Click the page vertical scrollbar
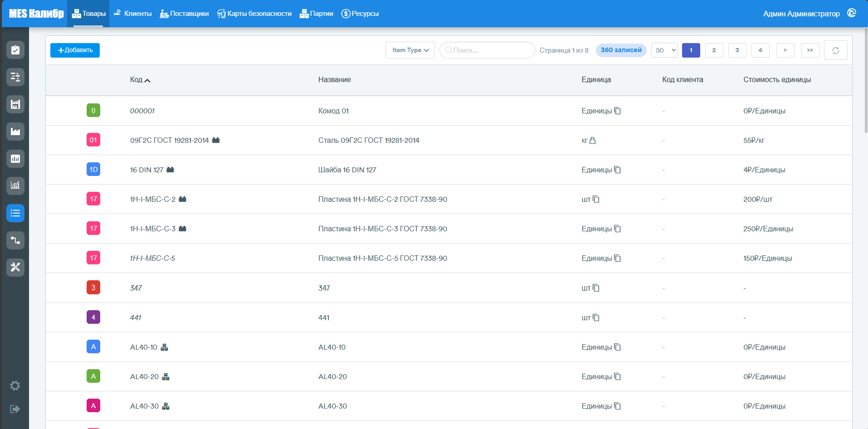 pos(866,81)
